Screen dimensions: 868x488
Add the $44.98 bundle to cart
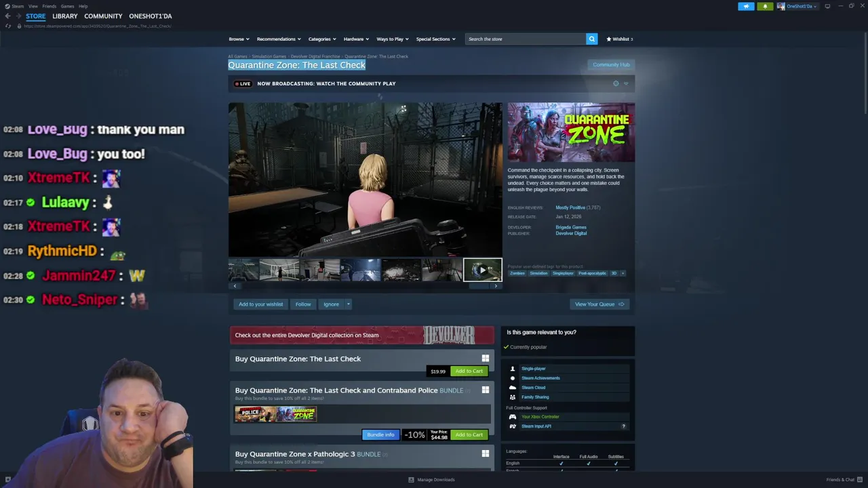(x=469, y=434)
